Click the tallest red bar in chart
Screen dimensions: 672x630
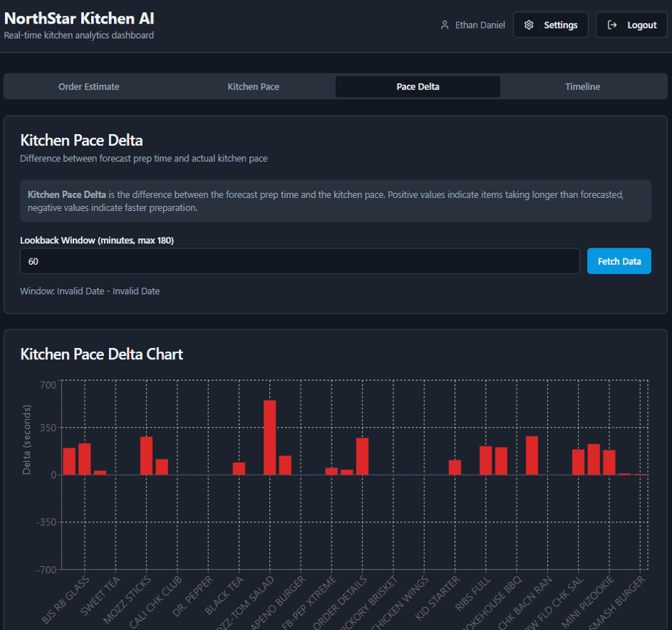tap(269, 437)
